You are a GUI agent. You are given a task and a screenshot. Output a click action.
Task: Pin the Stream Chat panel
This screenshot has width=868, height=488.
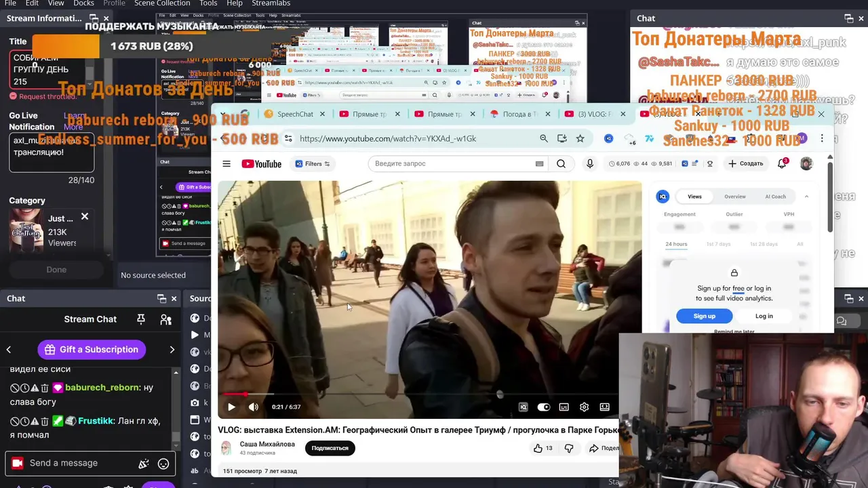tap(141, 319)
